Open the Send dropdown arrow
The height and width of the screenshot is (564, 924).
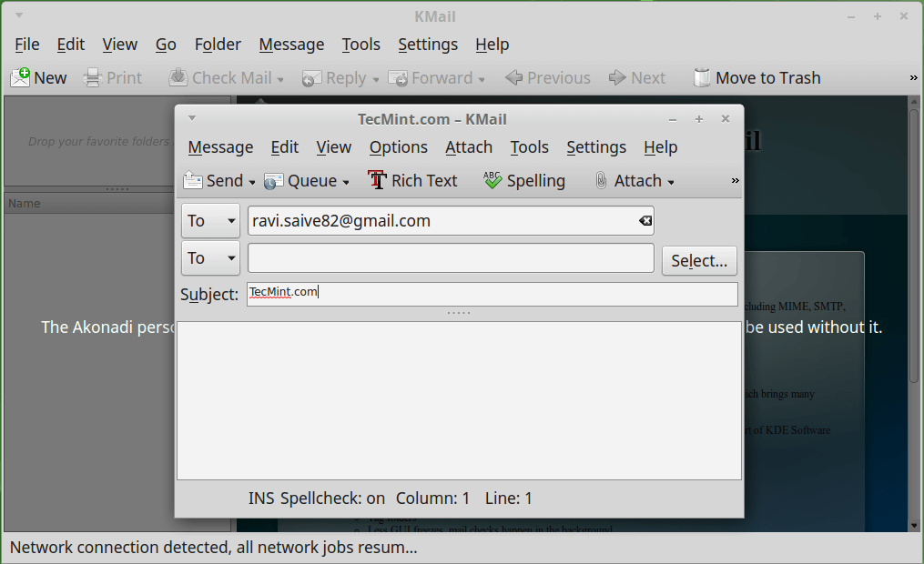coord(251,183)
